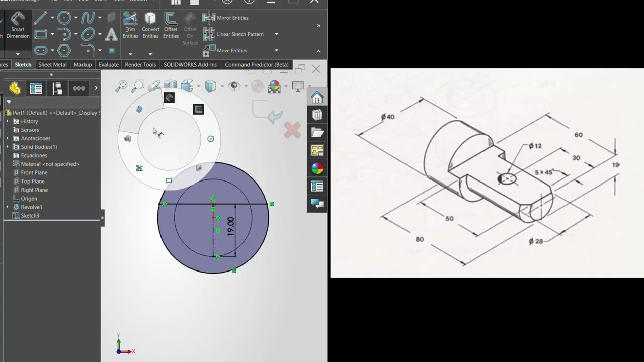Select the Corner Rectangle tool
Image resolution: width=644 pixels, height=362 pixels.
41,34
